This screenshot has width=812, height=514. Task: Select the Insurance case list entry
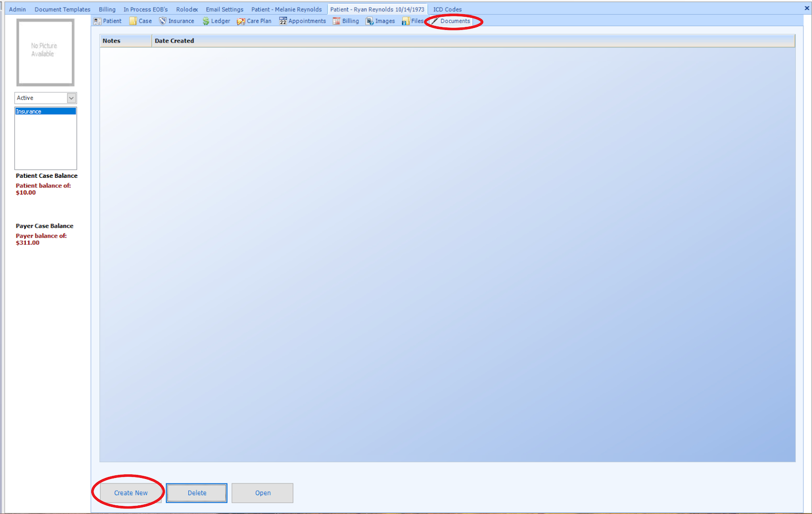click(28, 111)
